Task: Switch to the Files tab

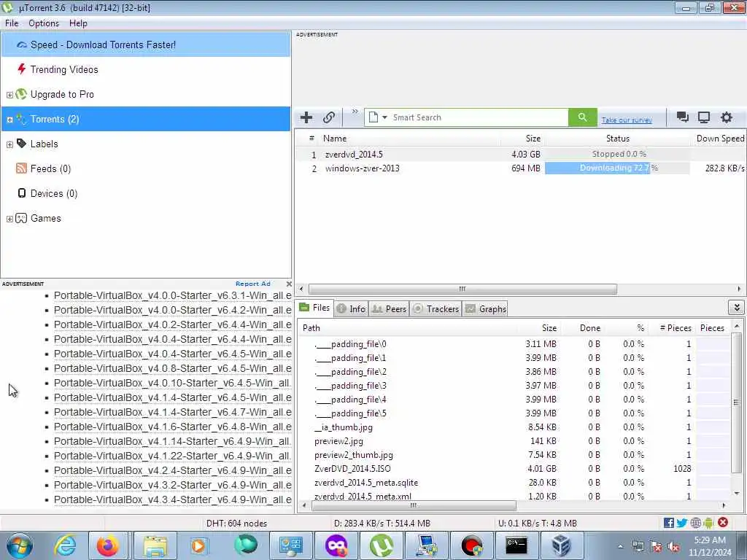Action: (x=315, y=308)
